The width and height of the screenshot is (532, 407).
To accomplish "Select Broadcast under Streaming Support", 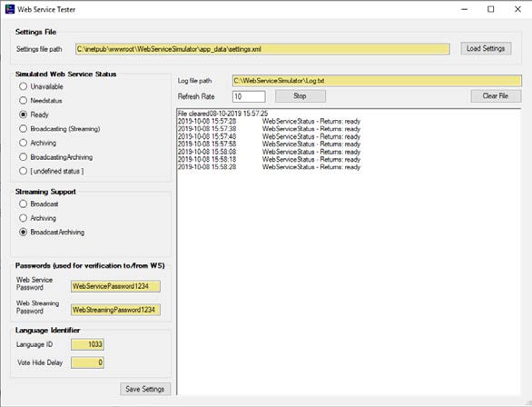I will click(23, 203).
